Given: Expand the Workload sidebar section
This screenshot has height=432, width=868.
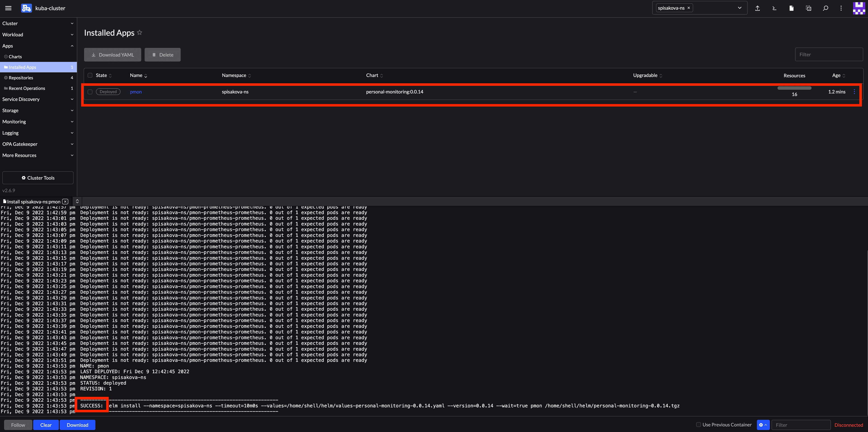Looking at the screenshot, I should [x=38, y=35].
